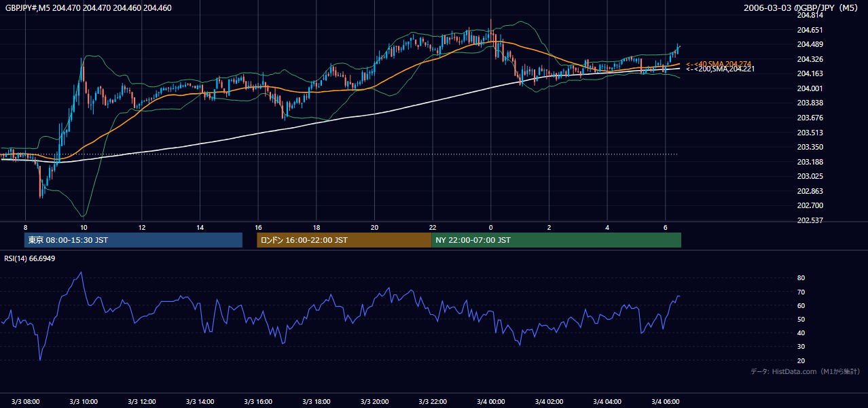
Task: Click RSI axis level 20
Action: pyautogui.click(x=801, y=360)
